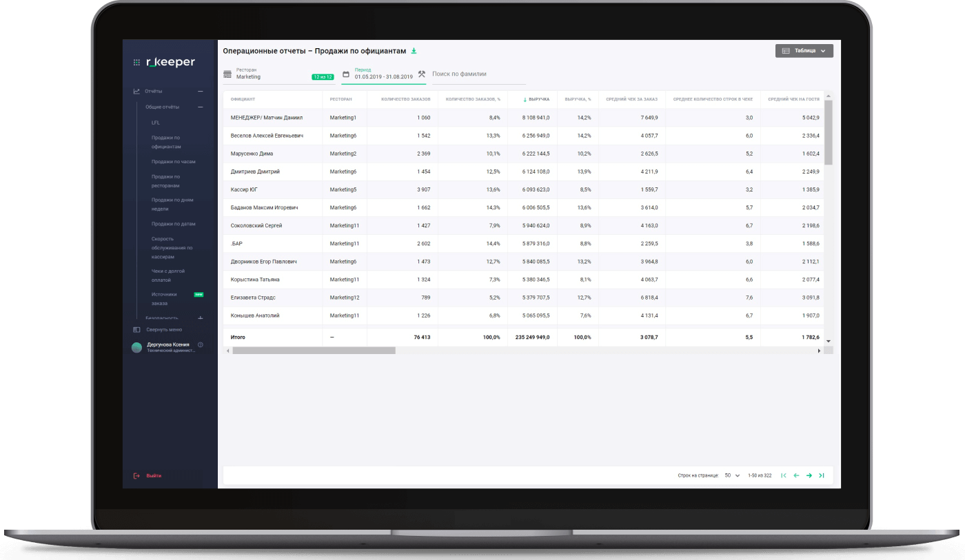Go to the first page of results

tap(784, 475)
